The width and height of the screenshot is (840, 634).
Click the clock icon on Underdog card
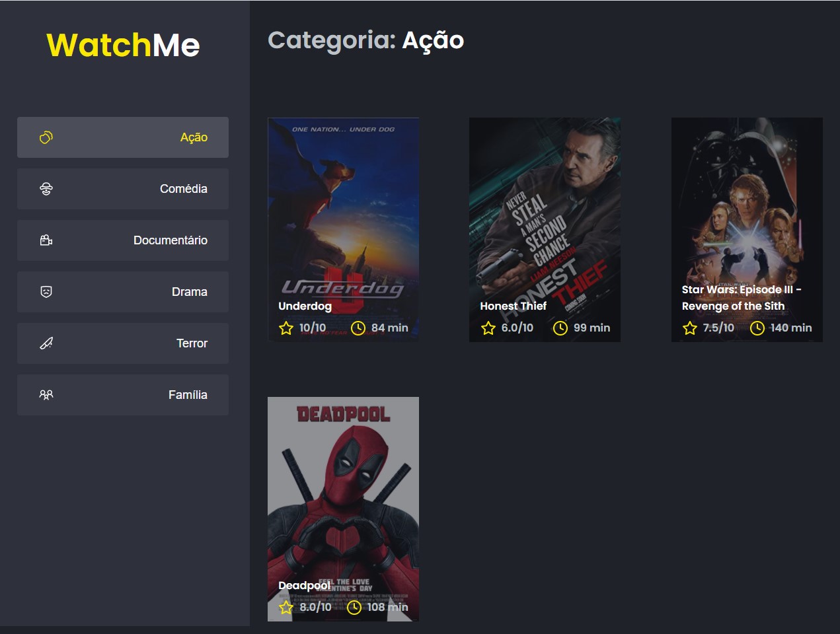click(x=358, y=328)
